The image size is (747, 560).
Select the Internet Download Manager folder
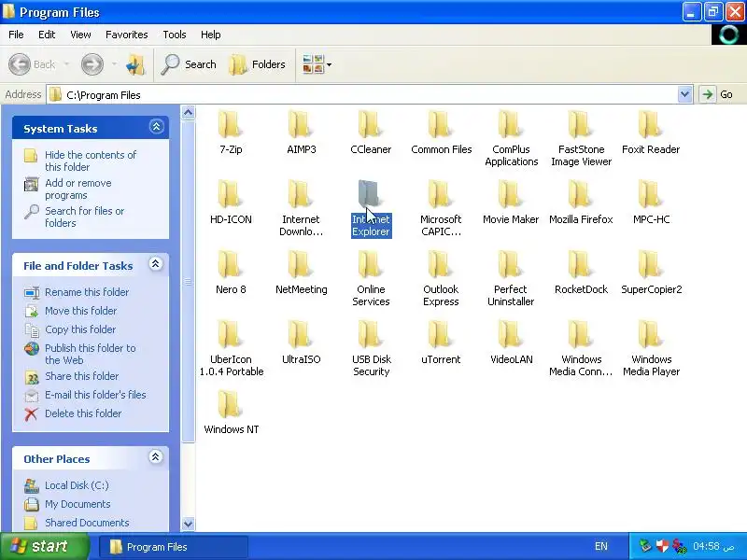(x=301, y=208)
